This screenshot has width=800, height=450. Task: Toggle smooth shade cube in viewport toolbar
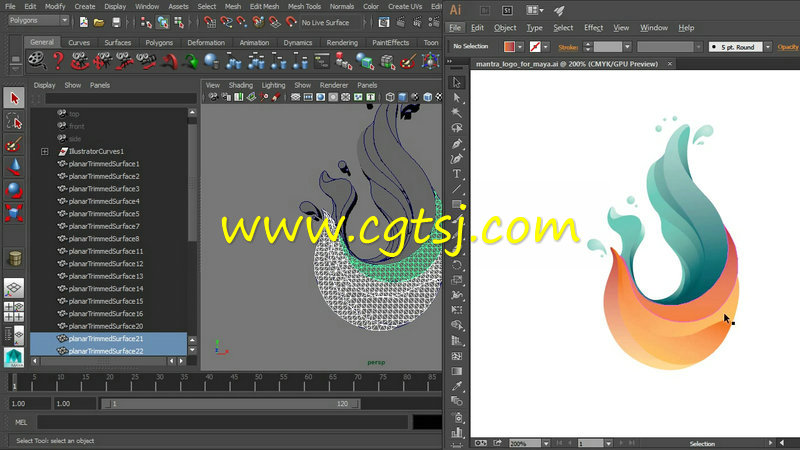coord(403,97)
